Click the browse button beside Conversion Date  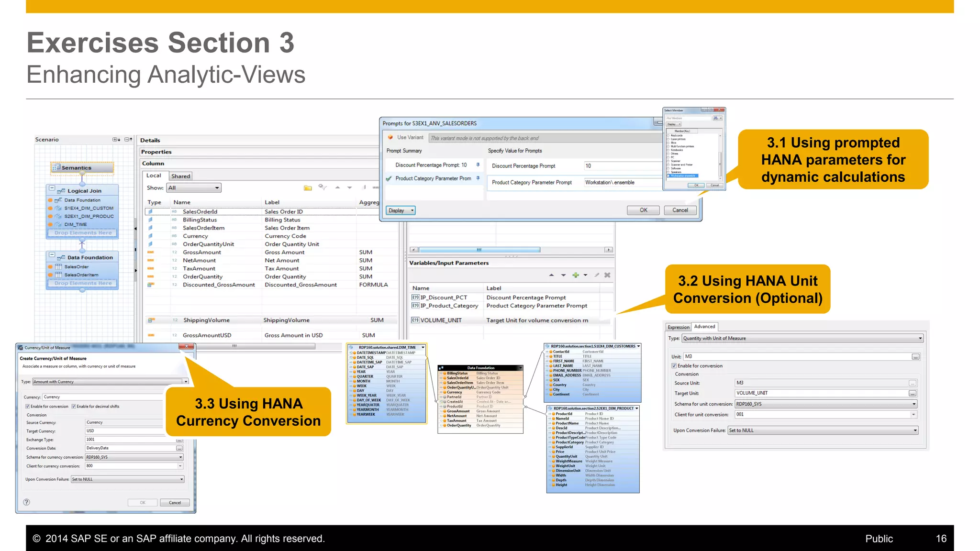(x=179, y=448)
